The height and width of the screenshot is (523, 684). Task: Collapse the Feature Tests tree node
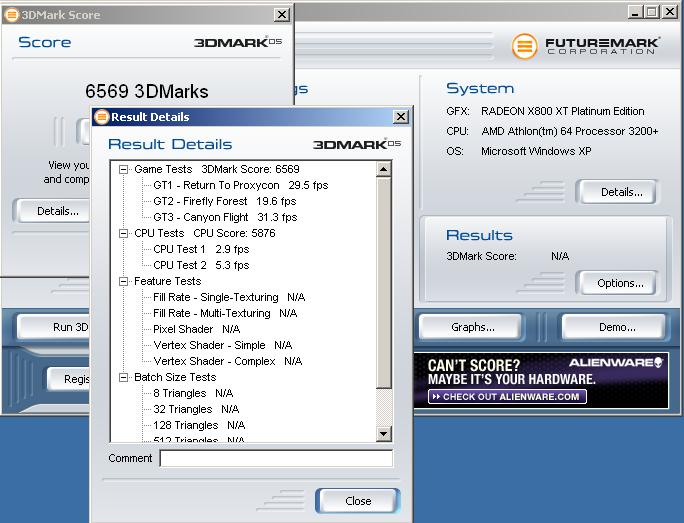[x=123, y=281]
